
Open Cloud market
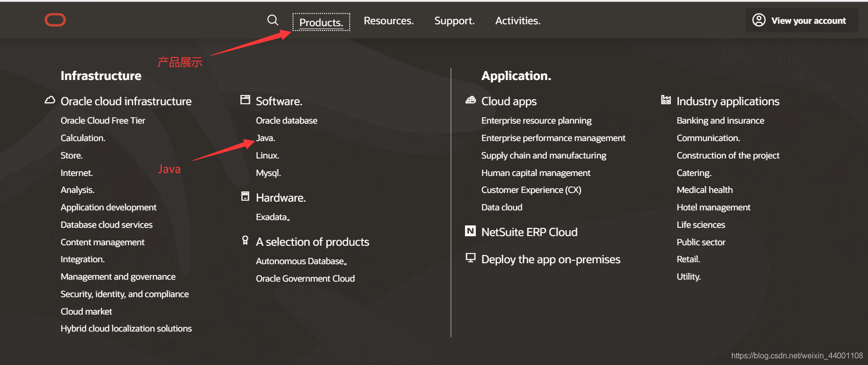86,312
